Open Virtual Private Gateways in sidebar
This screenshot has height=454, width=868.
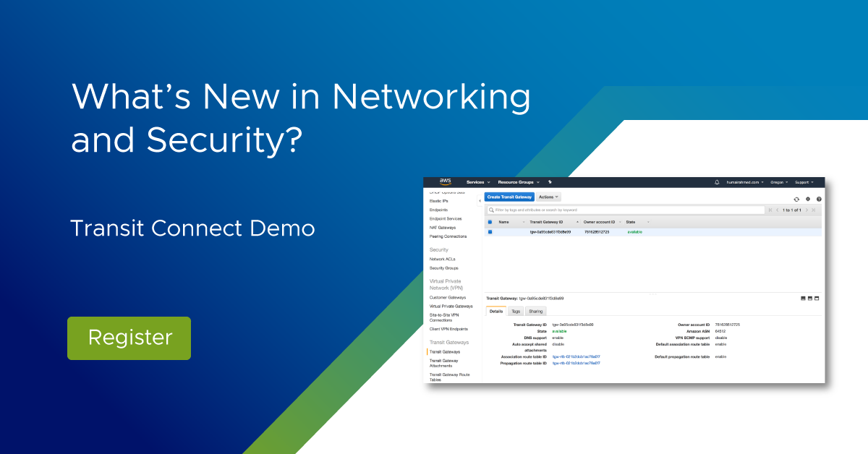(451, 306)
